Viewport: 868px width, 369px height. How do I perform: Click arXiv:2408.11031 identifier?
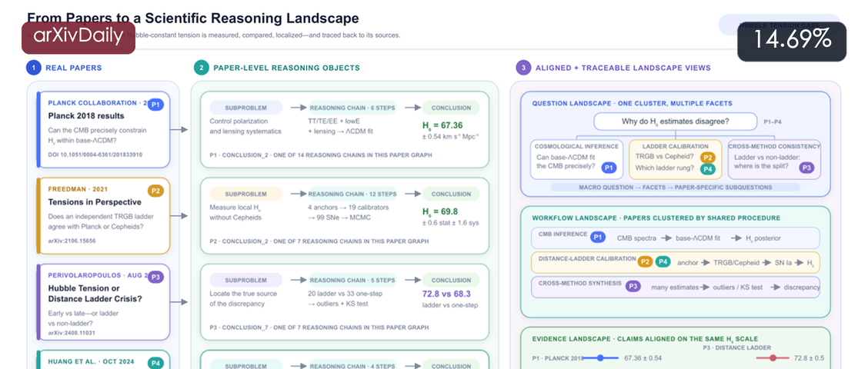(72, 333)
